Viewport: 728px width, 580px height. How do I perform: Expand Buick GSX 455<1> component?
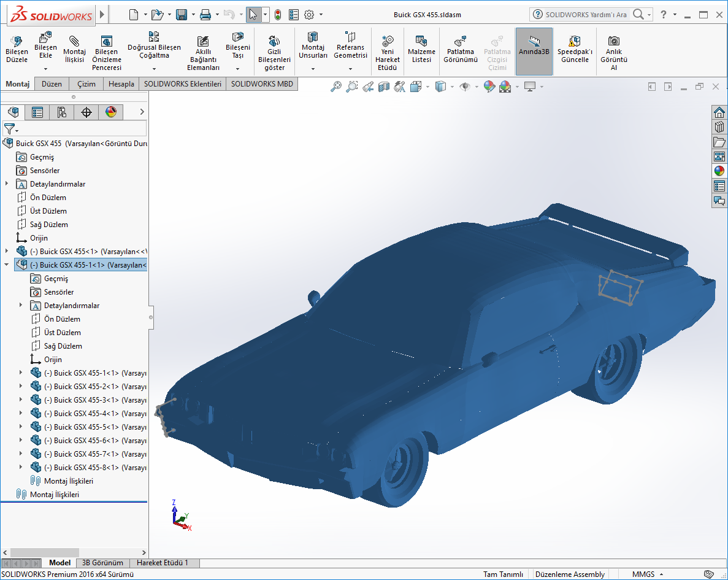[x=7, y=252]
